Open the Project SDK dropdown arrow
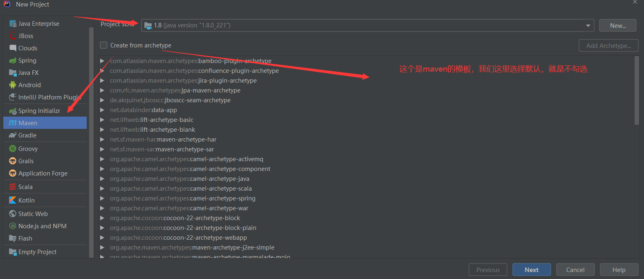This screenshot has width=644, height=279. click(x=588, y=25)
